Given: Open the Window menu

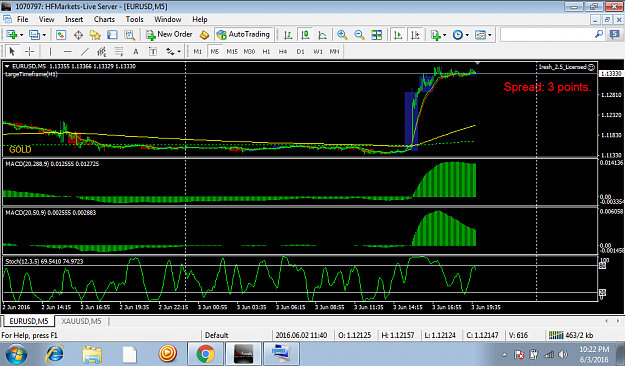Looking at the screenshot, I should tap(168, 19).
